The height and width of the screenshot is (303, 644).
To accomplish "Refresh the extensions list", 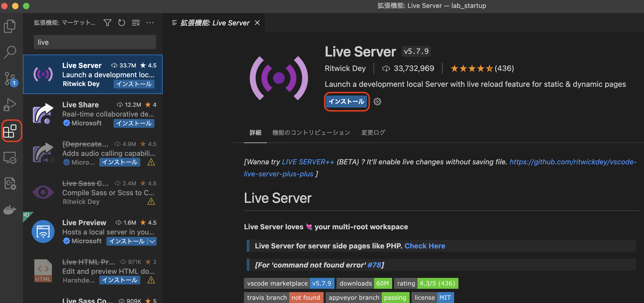I will click(x=122, y=23).
